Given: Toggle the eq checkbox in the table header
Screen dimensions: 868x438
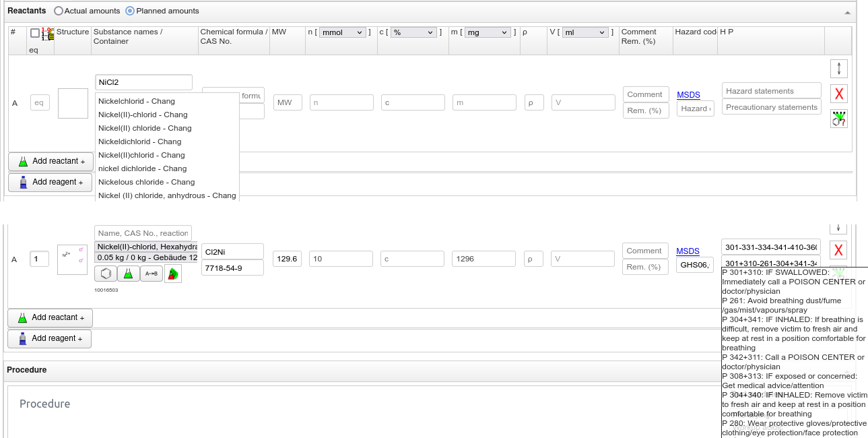Looking at the screenshot, I should pyautogui.click(x=35, y=33).
